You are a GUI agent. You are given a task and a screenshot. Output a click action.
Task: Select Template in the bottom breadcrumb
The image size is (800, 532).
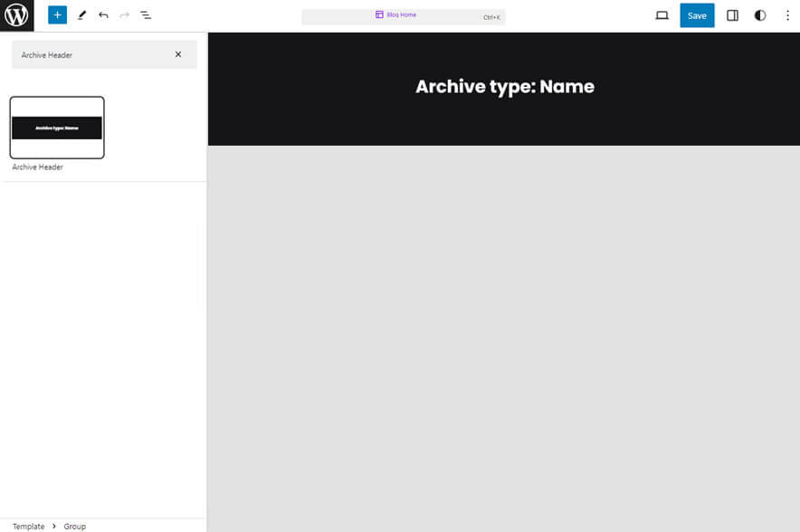pos(27,526)
